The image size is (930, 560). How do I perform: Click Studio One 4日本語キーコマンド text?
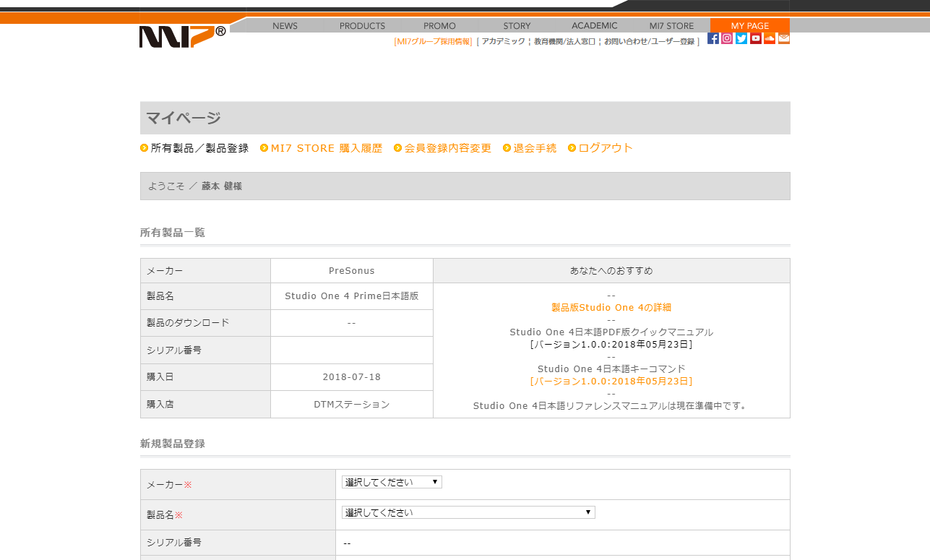pyautogui.click(x=611, y=369)
